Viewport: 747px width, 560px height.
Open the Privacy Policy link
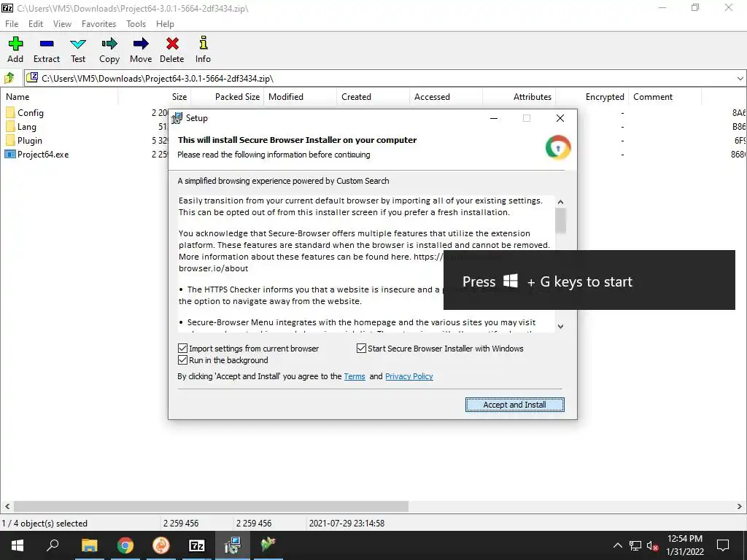coord(409,376)
